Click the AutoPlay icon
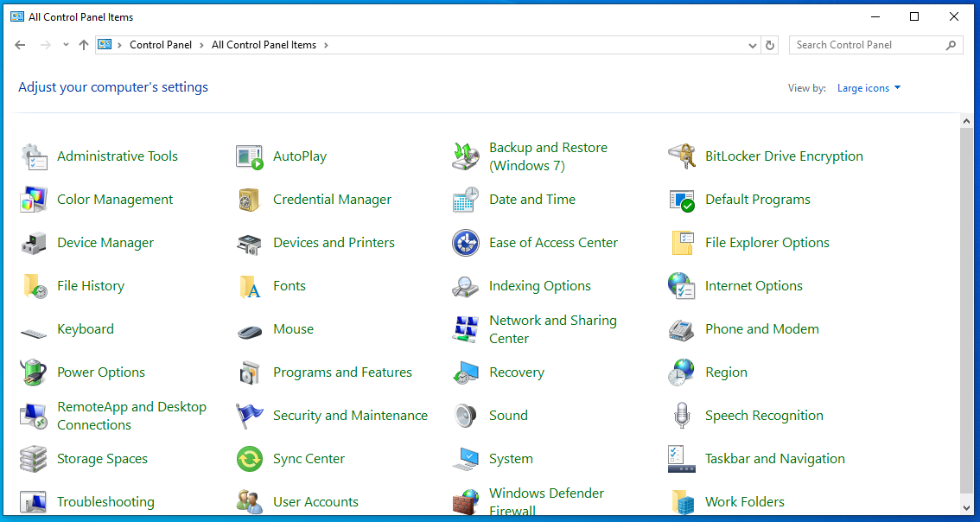 pos(250,156)
